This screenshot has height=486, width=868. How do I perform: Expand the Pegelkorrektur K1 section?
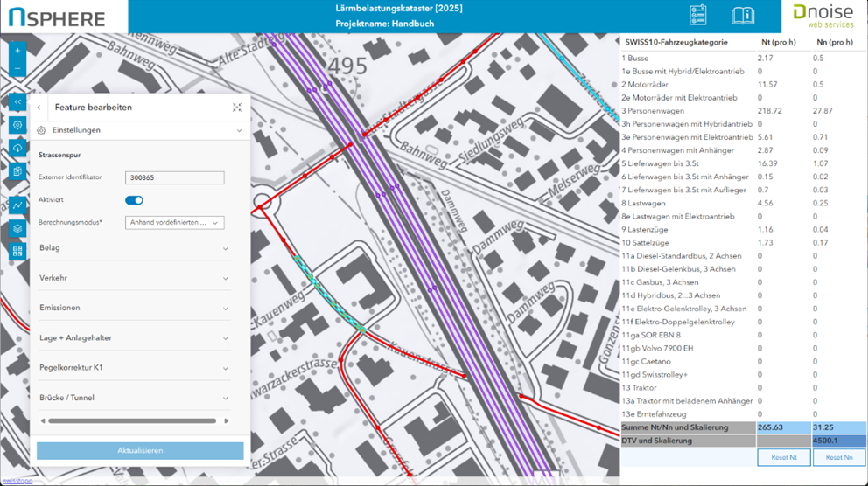click(x=134, y=368)
